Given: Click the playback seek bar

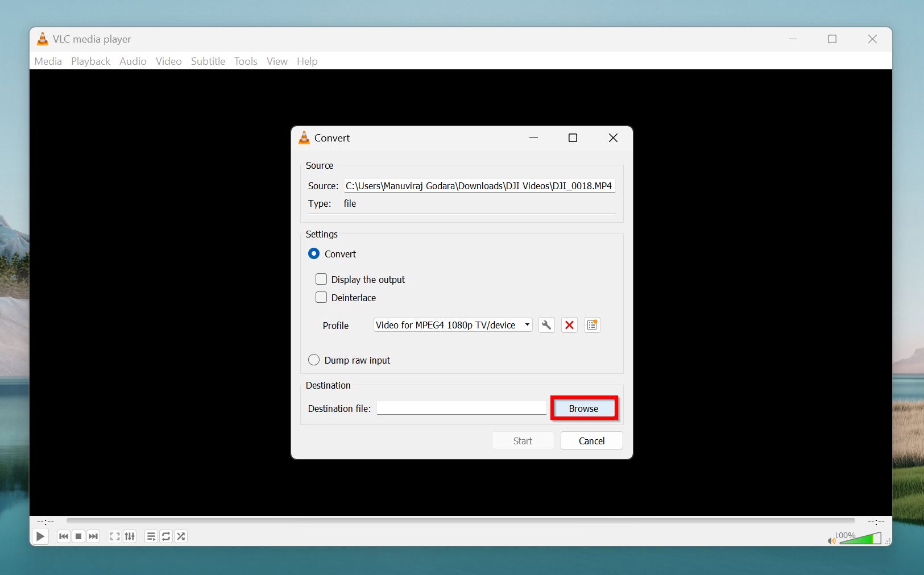Looking at the screenshot, I should 461,520.
